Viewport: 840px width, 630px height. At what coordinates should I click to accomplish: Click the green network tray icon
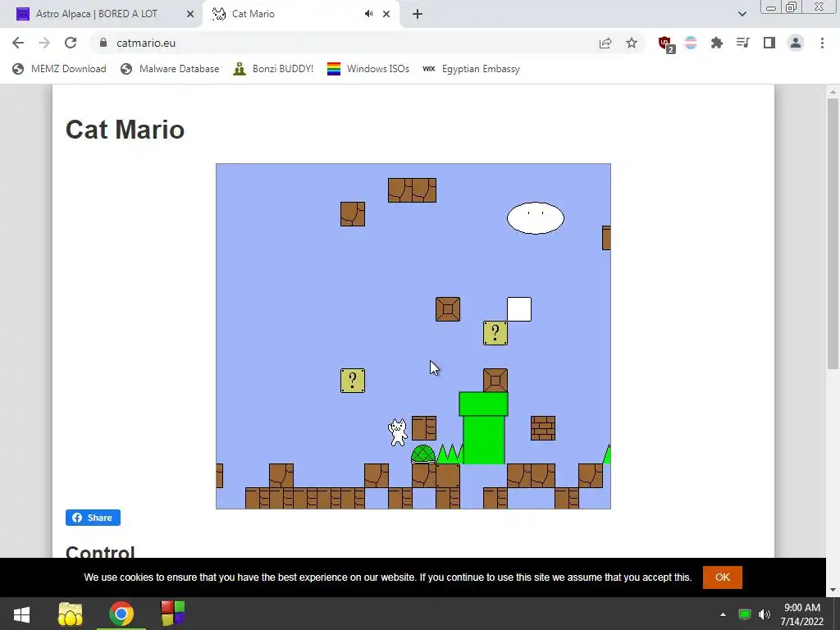(745, 614)
